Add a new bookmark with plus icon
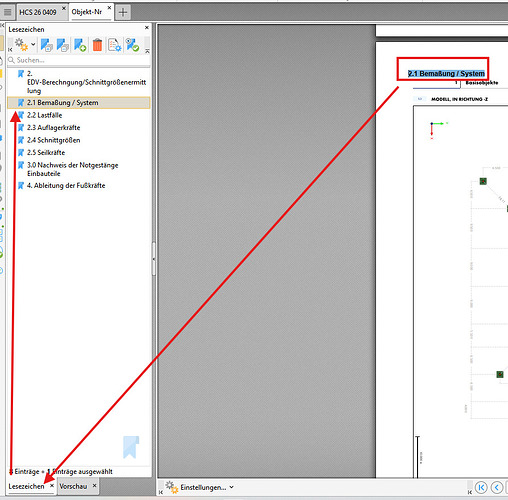The height and width of the screenshot is (500, 508). click(80, 45)
